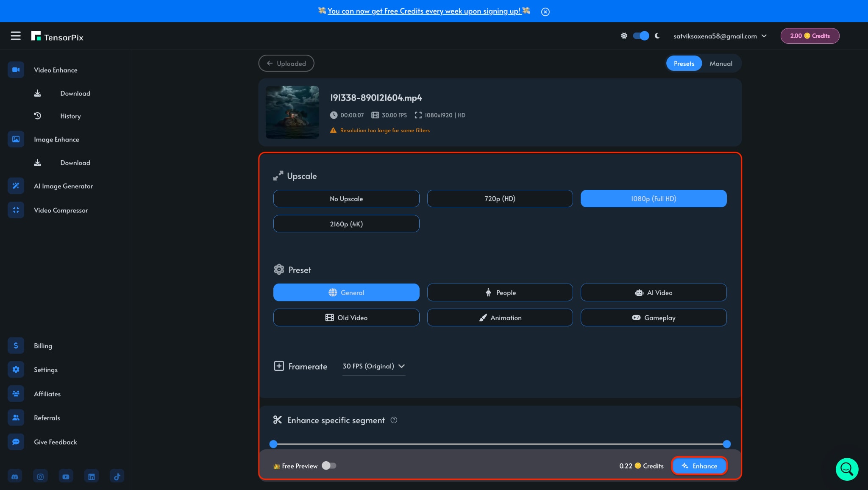
Task: Open AI Image Generator icon
Action: pyautogui.click(x=16, y=186)
